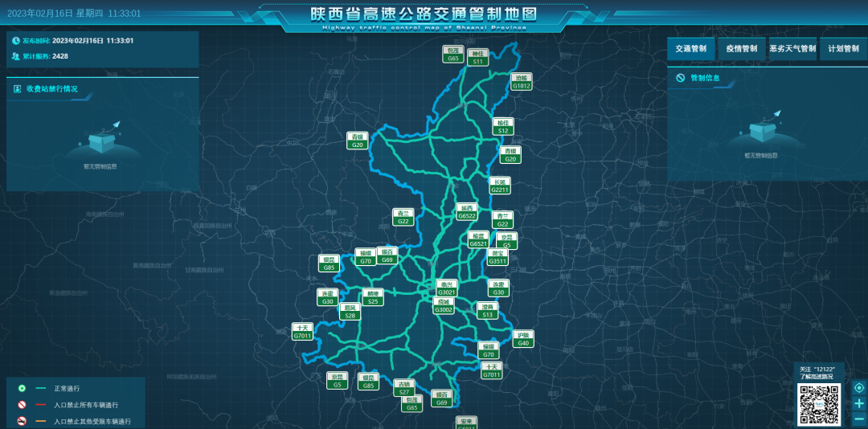This screenshot has height=429, width=868.
Task: Open the 恶劣天气管制 tab
Action: tap(792, 49)
